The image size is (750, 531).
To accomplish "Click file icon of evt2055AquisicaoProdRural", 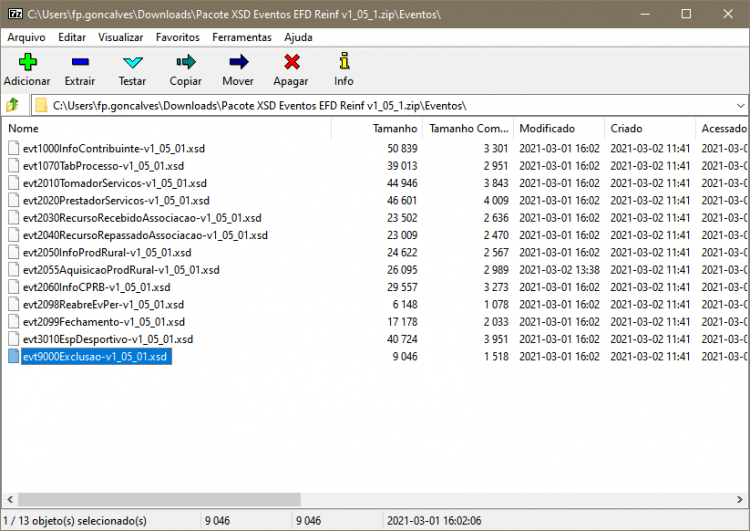I will click(x=14, y=269).
